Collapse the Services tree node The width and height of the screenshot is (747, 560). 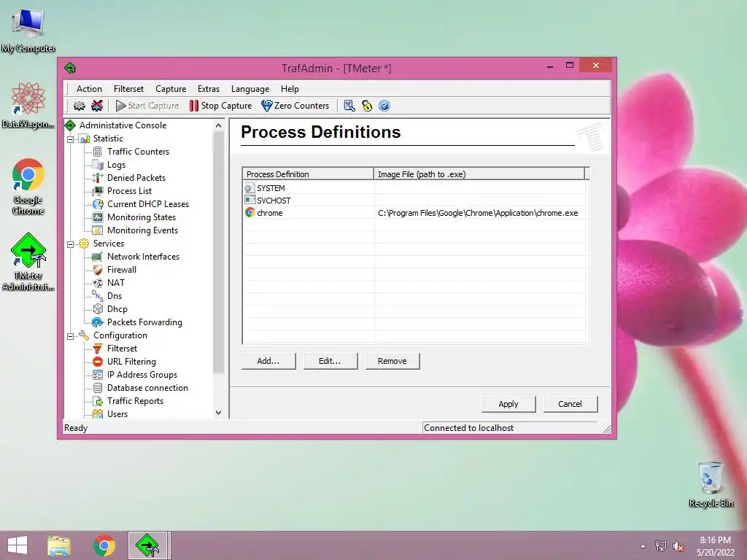click(x=71, y=244)
